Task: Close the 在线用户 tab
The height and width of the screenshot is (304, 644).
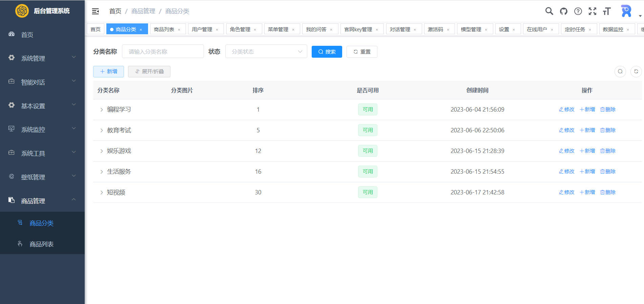Action: (x=552, y=30)
